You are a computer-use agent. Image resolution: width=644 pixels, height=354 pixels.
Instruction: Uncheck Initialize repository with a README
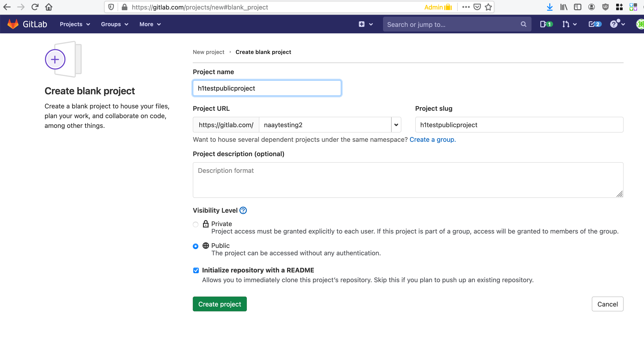tap(196, 270)
